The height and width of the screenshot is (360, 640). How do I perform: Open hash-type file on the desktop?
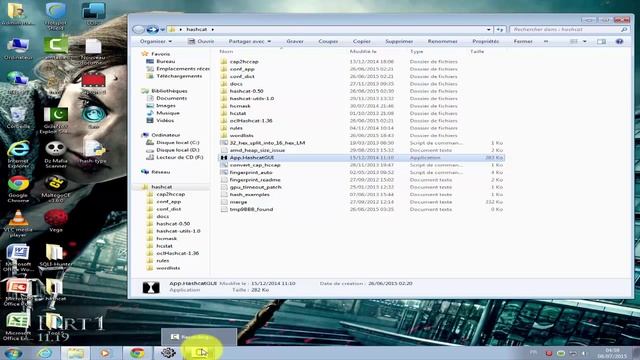tap(93, 152)
